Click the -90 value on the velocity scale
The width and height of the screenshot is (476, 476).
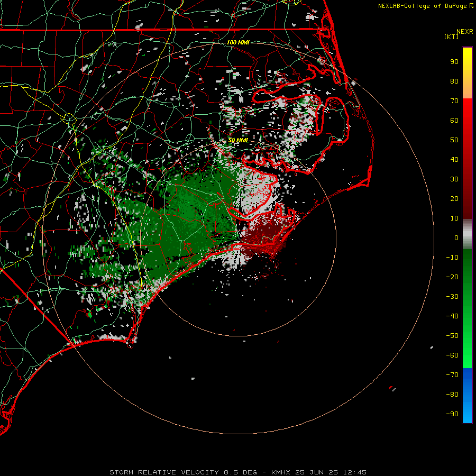(x=452, y=414)
